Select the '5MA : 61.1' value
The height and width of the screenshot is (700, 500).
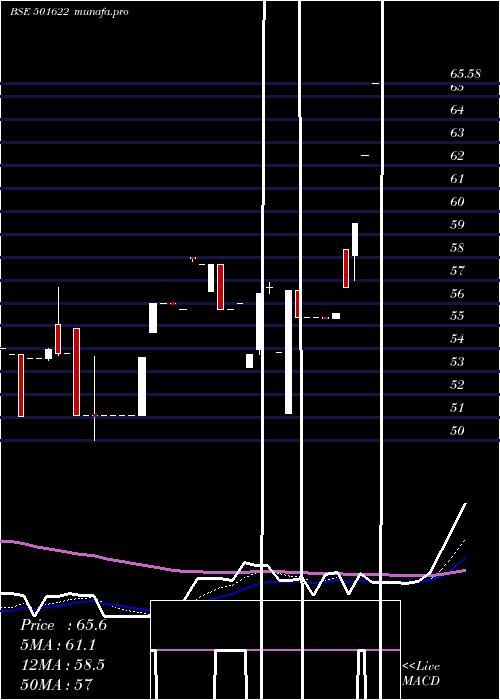coord(58,645)
